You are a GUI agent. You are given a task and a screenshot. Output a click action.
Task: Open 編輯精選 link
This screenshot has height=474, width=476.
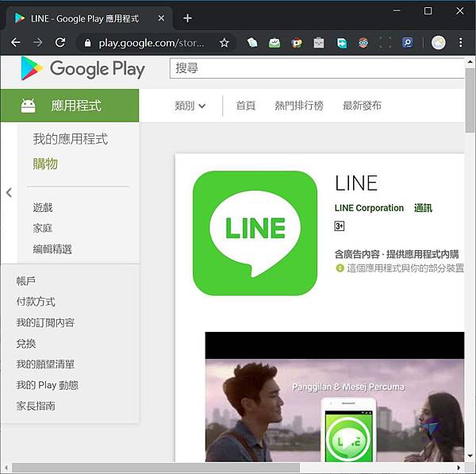[52, 249]
